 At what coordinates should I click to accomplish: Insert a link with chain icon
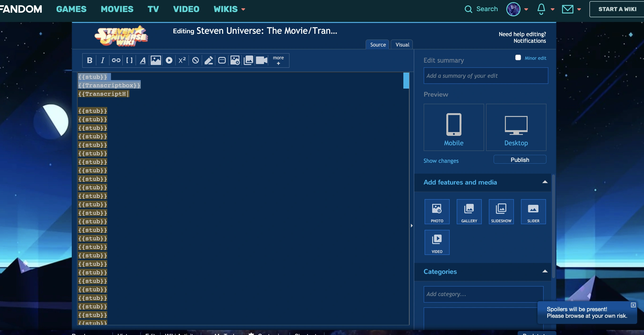[x=116, y=60]
